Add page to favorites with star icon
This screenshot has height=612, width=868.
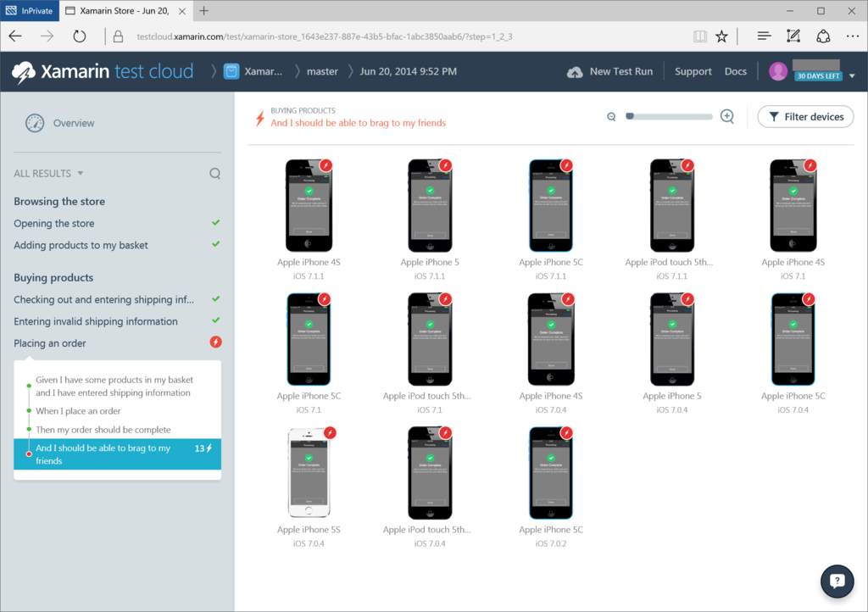(x=721, y=36)
